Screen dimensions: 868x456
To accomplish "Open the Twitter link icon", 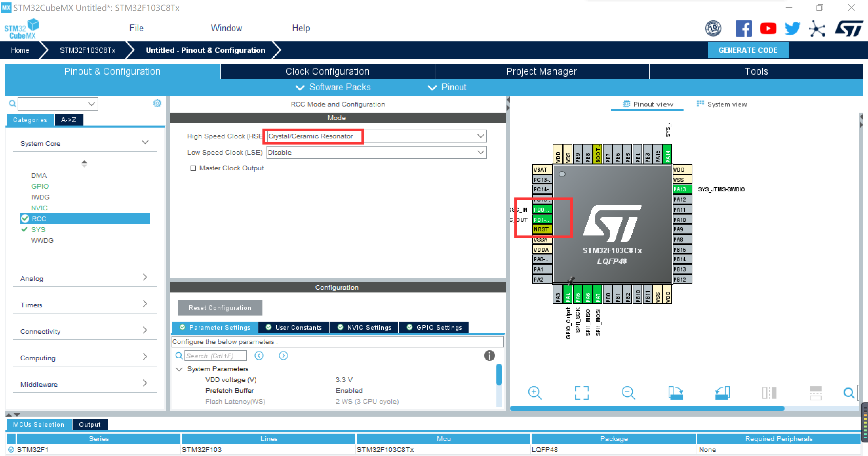I will 792,28.
